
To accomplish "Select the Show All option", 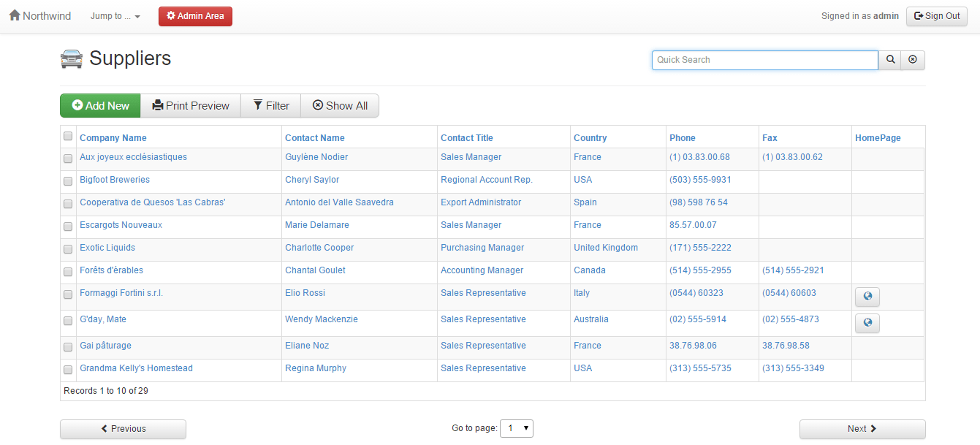I will 340,105.
